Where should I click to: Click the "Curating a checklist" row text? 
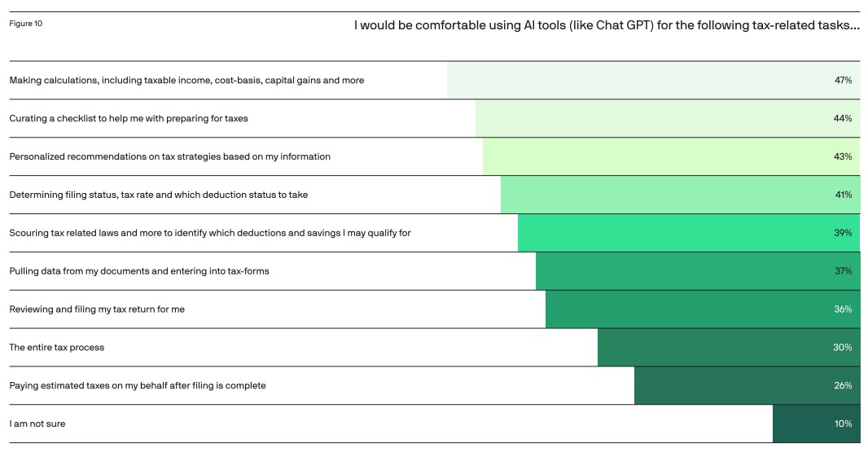tap(129, 119)
